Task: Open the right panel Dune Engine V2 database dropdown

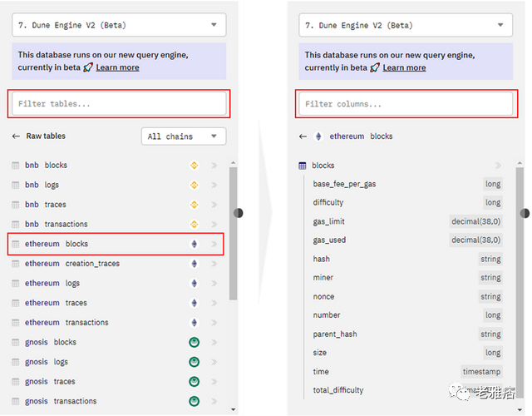Action: [x=406, y=25]
